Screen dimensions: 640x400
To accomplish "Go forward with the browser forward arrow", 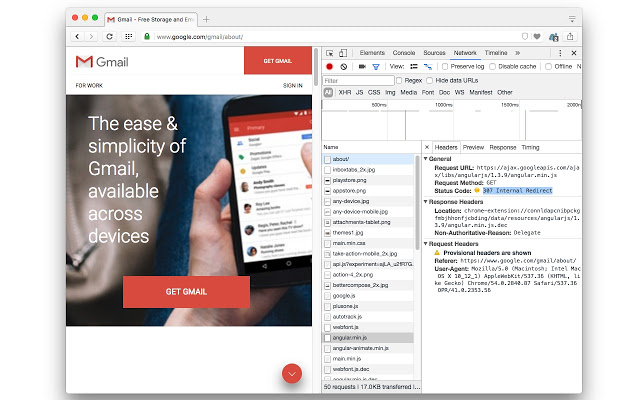I will 91,36.
